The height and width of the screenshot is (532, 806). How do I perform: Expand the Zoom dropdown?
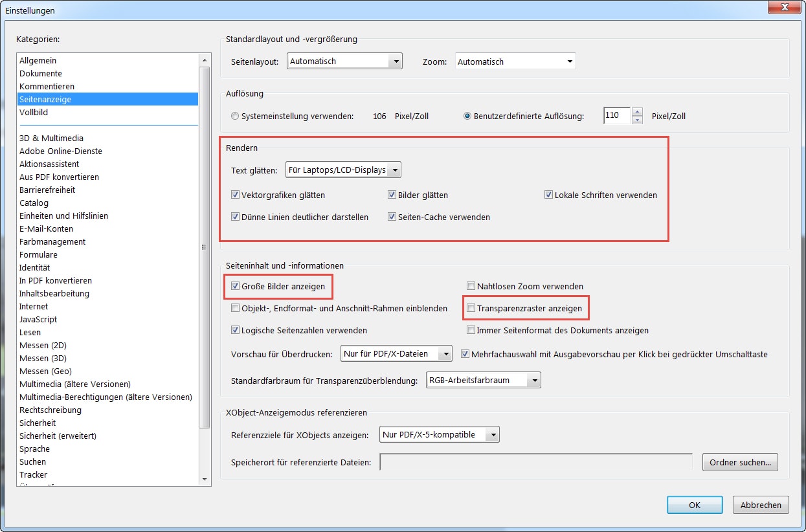[515, 61]
